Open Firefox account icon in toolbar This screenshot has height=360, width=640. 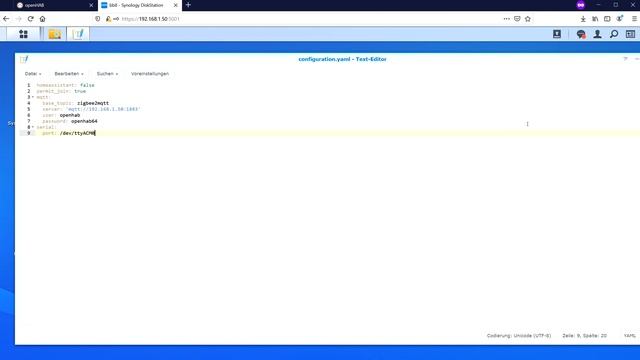[x=620, y=19]
